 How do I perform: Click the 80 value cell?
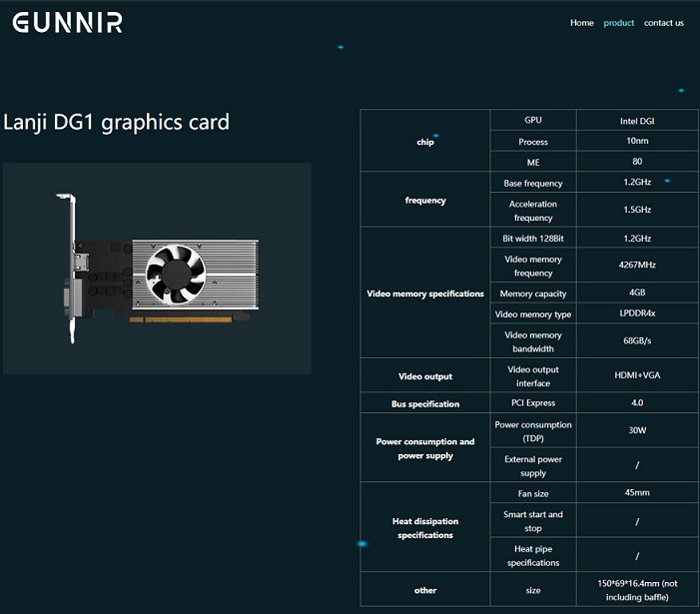(x=637, y=162)
